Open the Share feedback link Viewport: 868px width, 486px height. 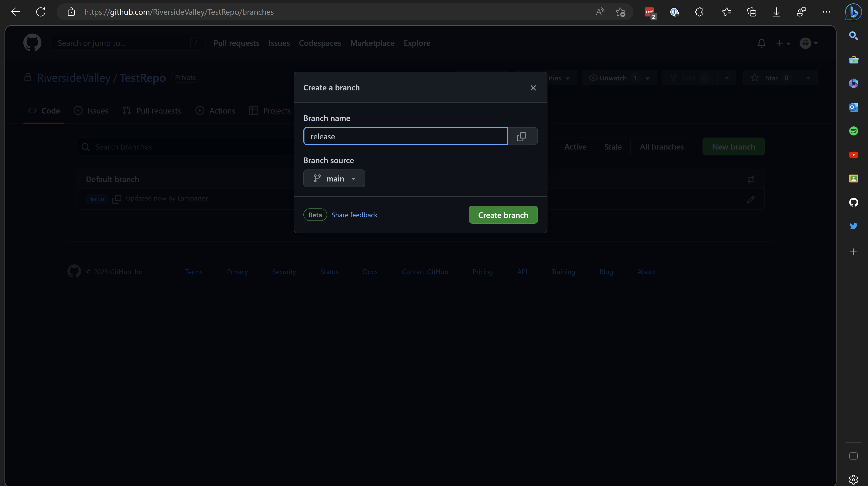click(x=354, y=215)
